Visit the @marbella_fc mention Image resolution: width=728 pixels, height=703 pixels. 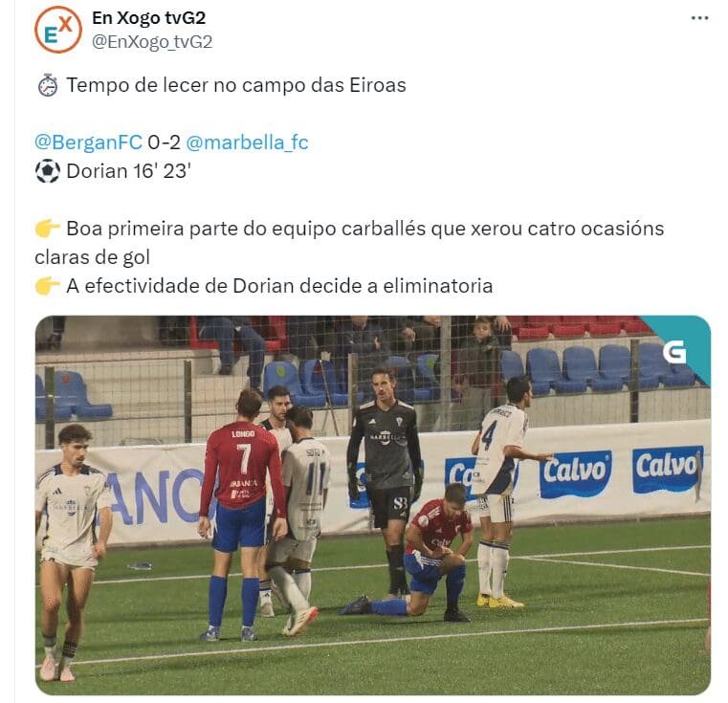247,143
